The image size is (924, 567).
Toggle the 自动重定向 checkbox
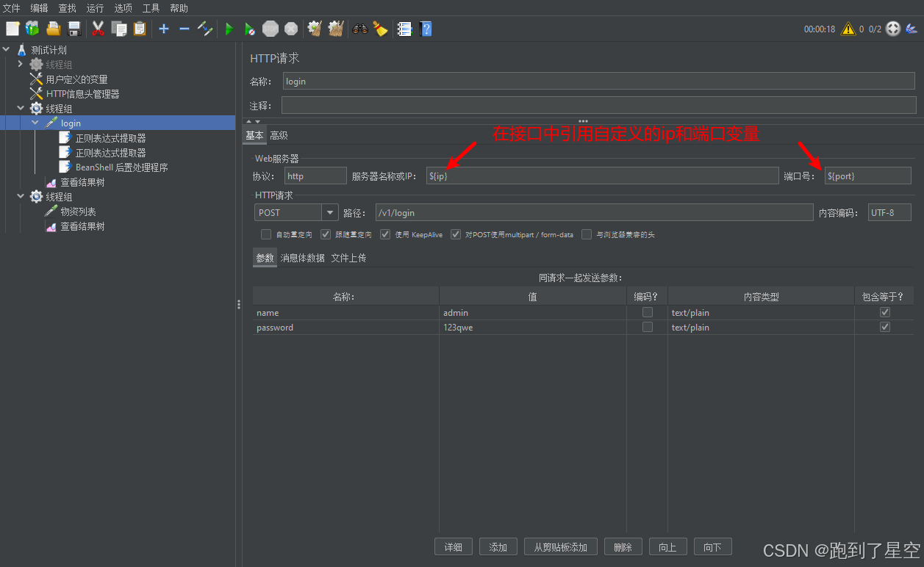coord(266,234)
